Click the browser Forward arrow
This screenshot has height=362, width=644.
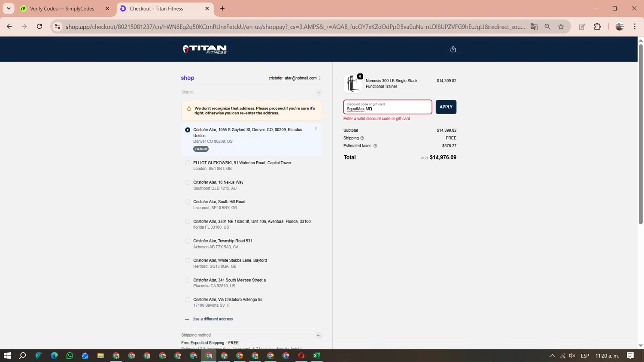pyautogui.click(x=24, y=27)
